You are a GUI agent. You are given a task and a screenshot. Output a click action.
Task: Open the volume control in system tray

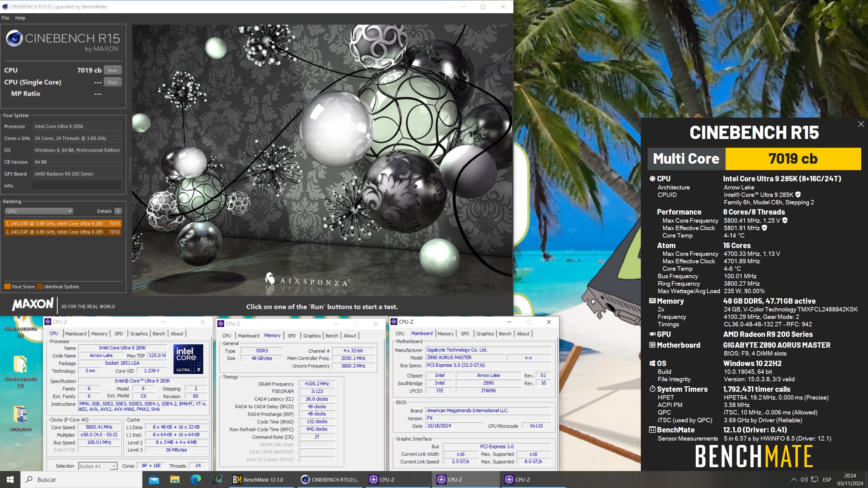(804, 480)
